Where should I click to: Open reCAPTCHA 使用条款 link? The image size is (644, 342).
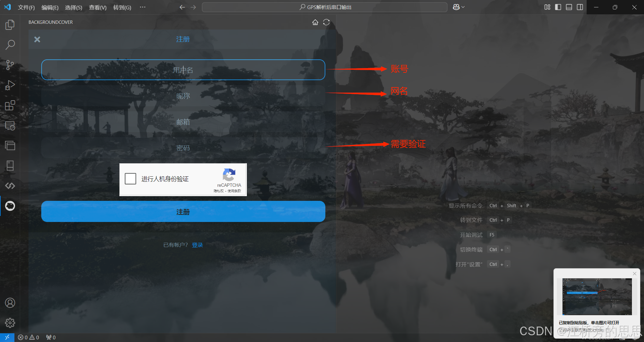[x=234, y=191]
